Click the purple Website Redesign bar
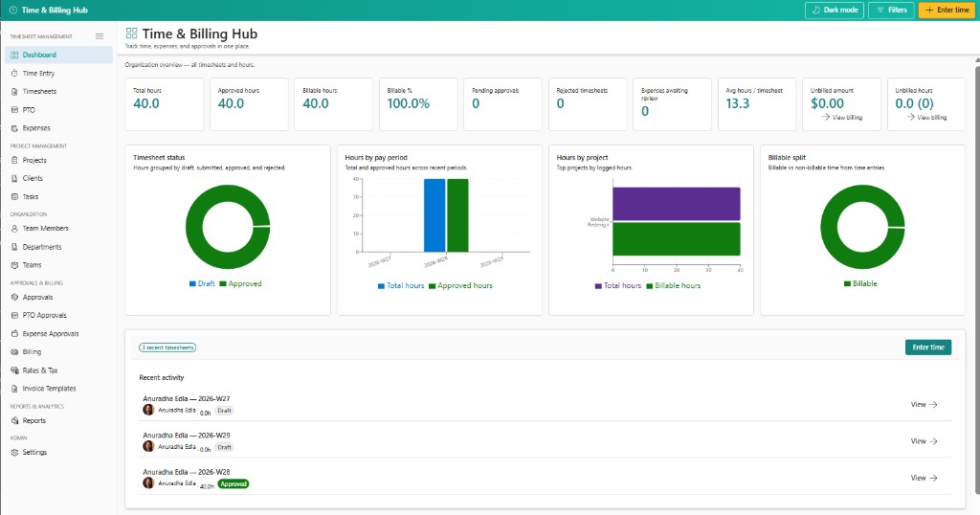980x515 pixels. click(x=677, y=204)
